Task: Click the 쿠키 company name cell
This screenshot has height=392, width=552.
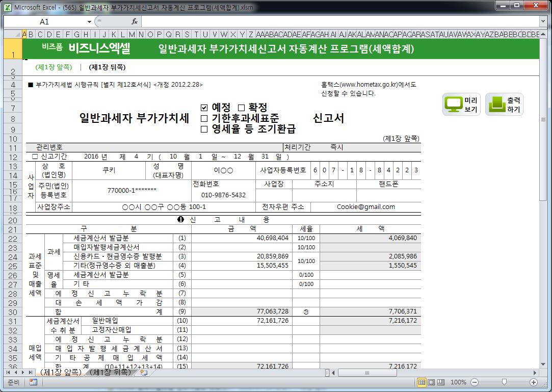Action: tap(109, 170)
